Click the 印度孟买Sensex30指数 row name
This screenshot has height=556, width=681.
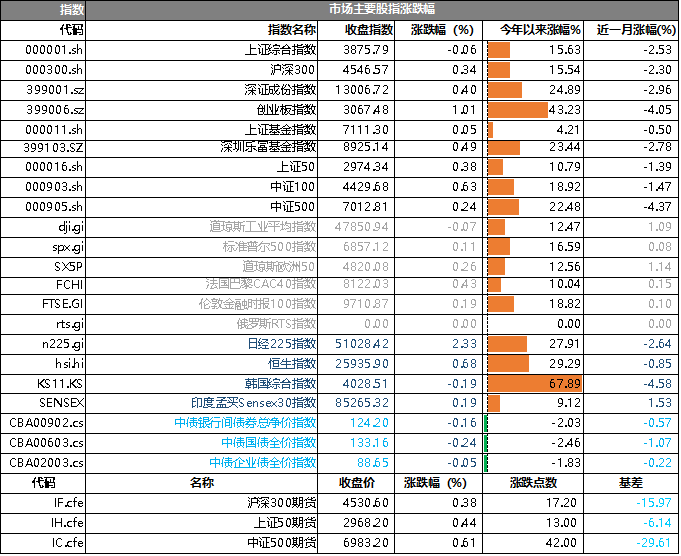coord(254,402)
